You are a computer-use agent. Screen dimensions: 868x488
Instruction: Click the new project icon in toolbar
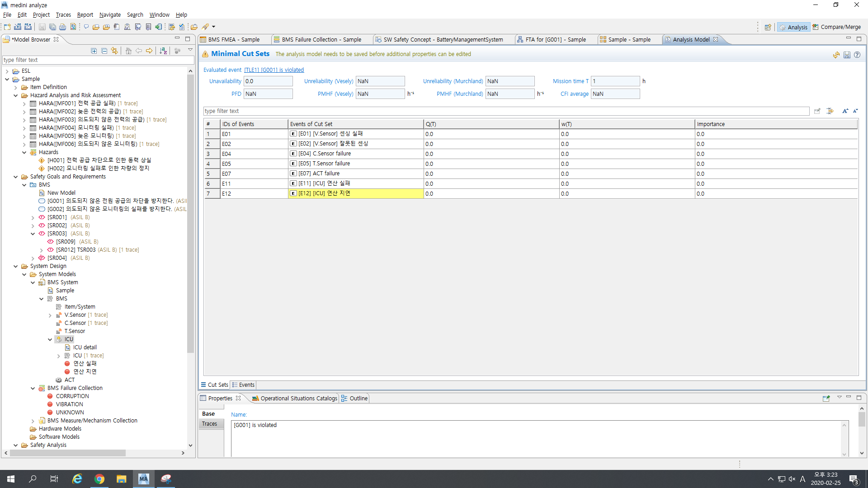pos(7,27)
